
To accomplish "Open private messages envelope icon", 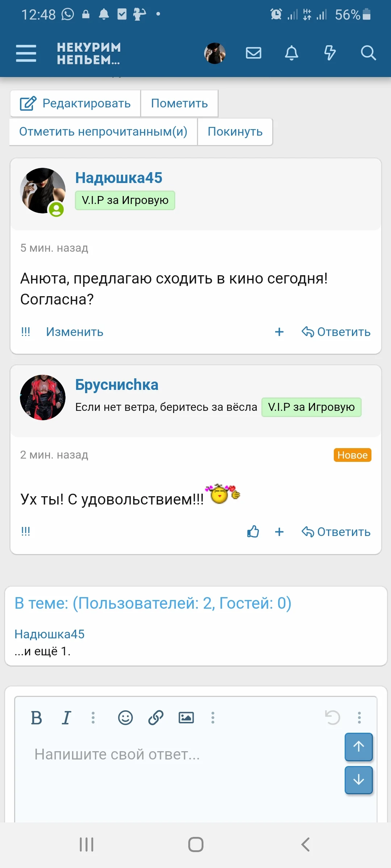I will [253, 53].
